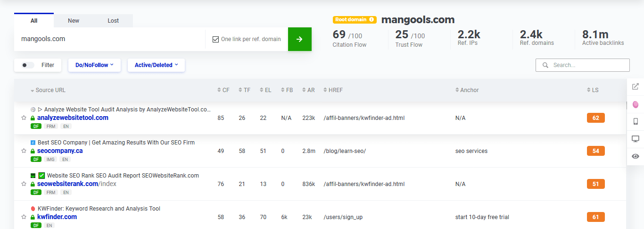This screenshot has width=644, height=229.
Task: Open the seowebsiterank.com link
Action: pos(67,184)
